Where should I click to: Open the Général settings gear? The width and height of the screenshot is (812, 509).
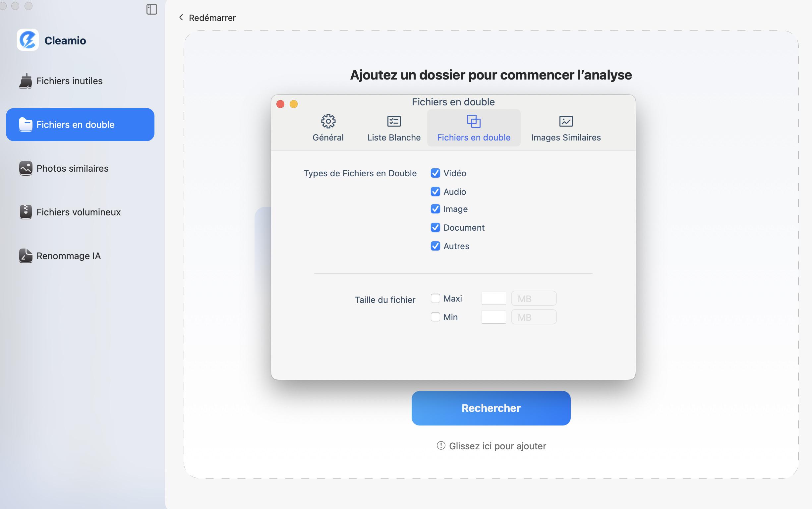328,122
